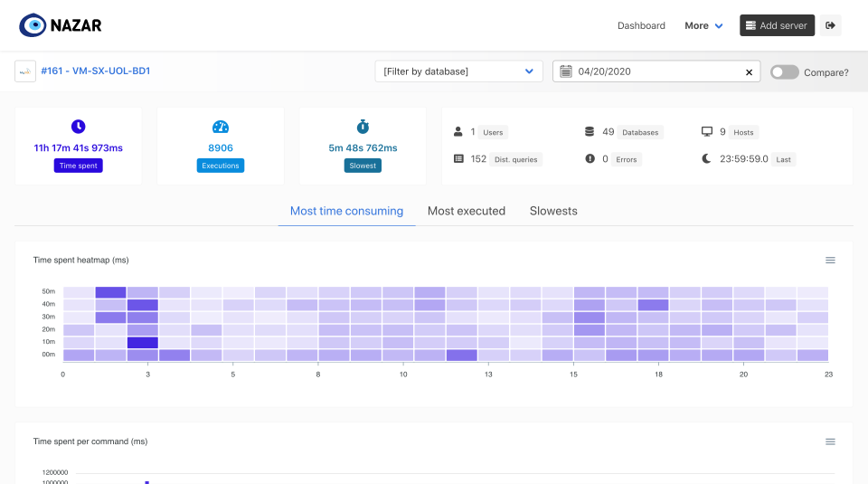Open the Filter by database dropdown
Viewport: 868px width, 484px height.
point(458,71)
